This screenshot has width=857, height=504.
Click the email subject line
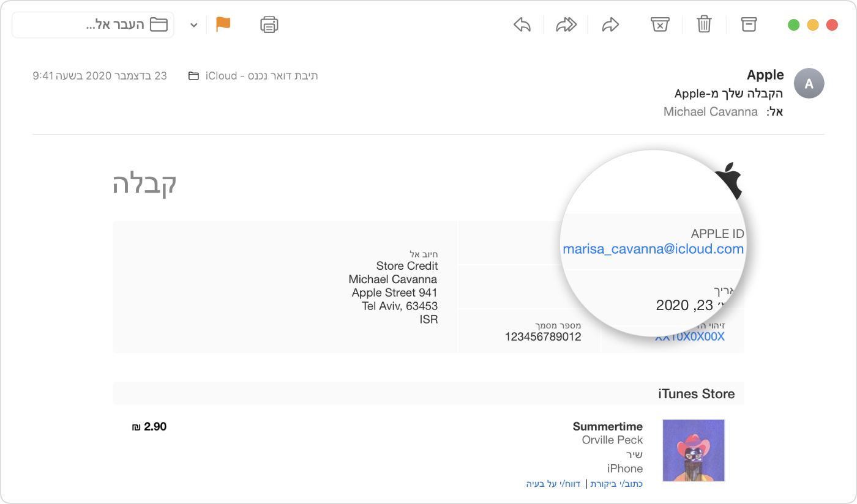[x=728, y=94]
